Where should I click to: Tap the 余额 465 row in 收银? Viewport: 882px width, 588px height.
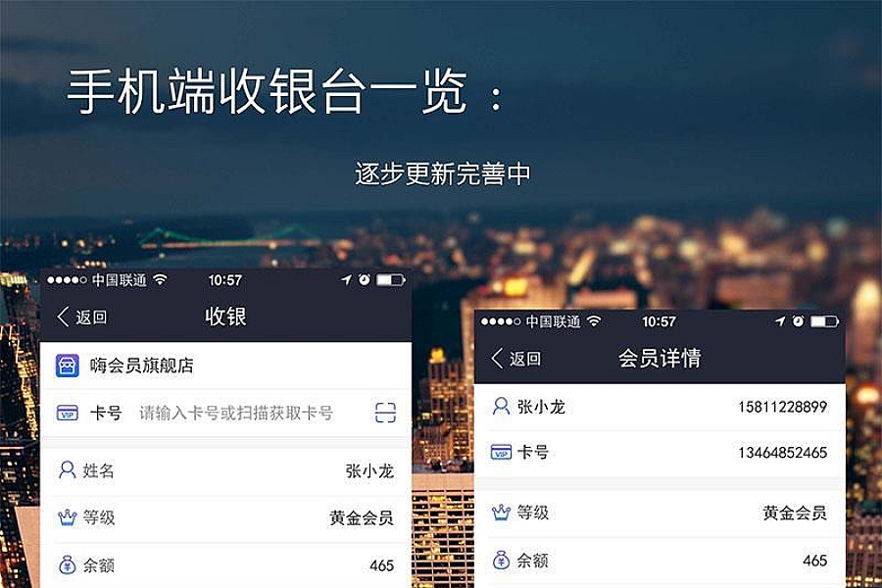(x=225, y=564)
